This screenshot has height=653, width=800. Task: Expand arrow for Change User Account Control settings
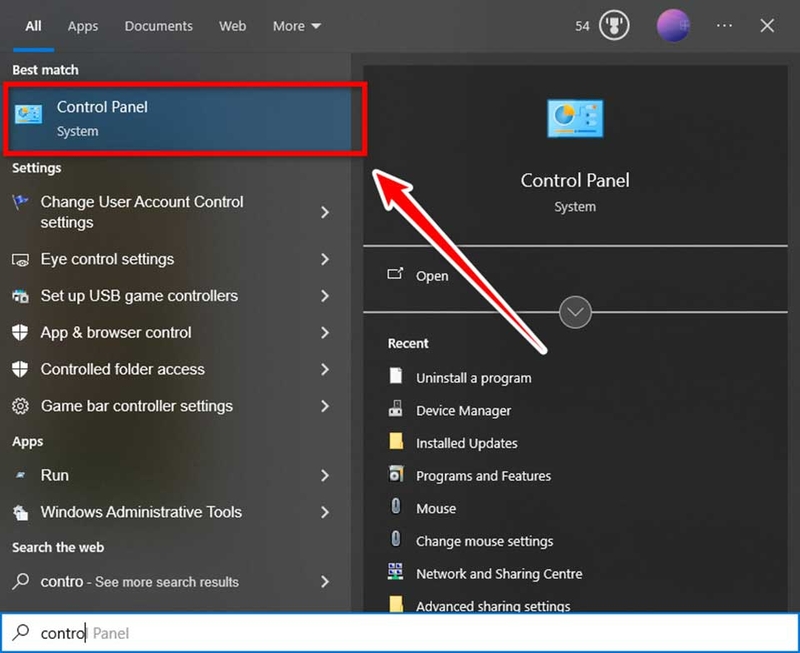[324, 212]
